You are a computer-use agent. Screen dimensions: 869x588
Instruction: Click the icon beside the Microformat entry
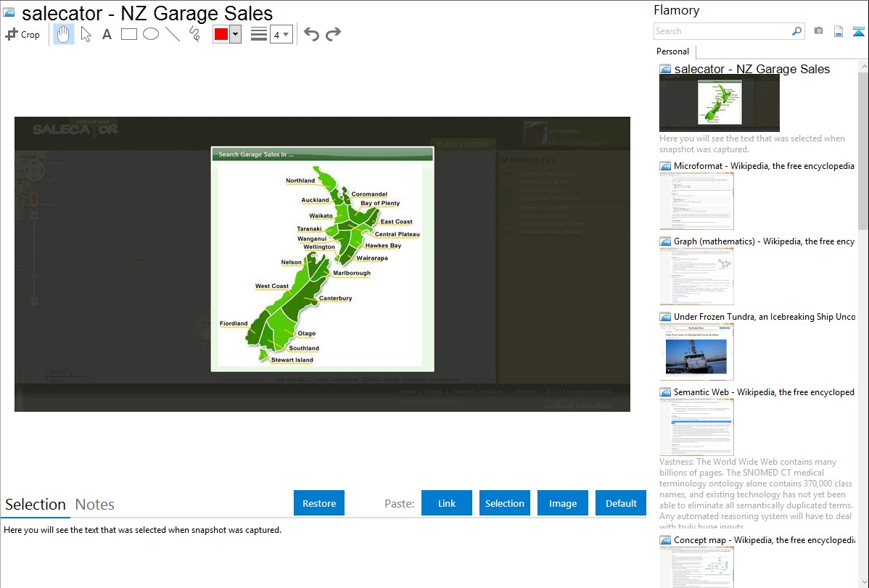pos(666,166)
